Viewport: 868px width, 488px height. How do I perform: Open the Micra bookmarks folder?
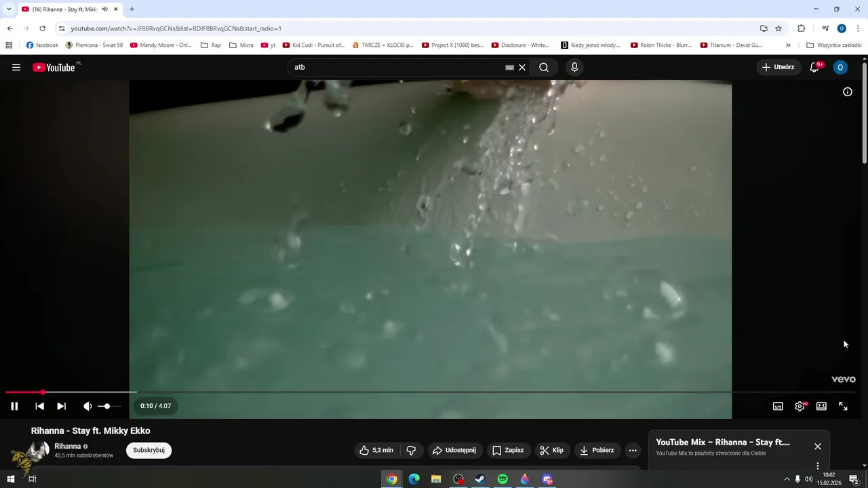pyautogui.click(x=241, y=45)
